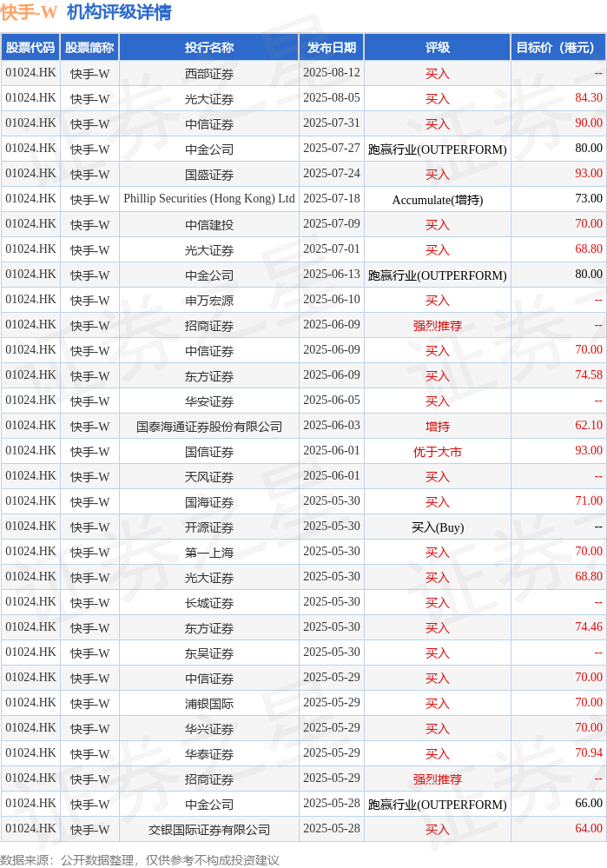Click 国信证券 broker name
The width and height of the screenshot is (607, 868).
(x=209, y=452)
